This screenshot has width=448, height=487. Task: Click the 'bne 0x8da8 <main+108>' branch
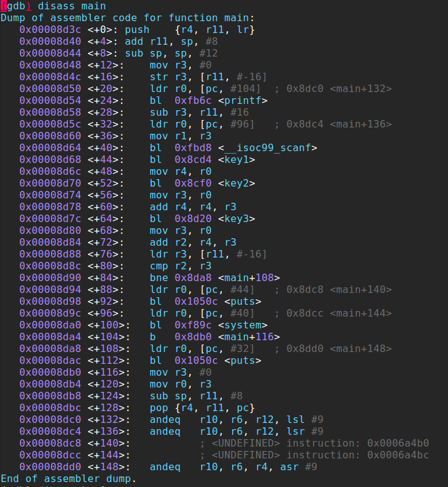pyautogui.click(x=215, y=277)
